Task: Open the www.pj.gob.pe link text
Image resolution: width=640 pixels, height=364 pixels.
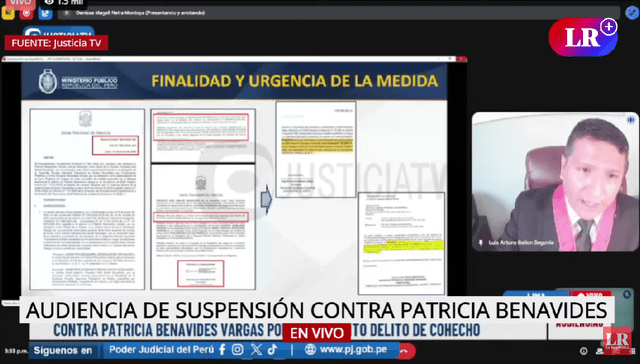Action: coord(353,350)
